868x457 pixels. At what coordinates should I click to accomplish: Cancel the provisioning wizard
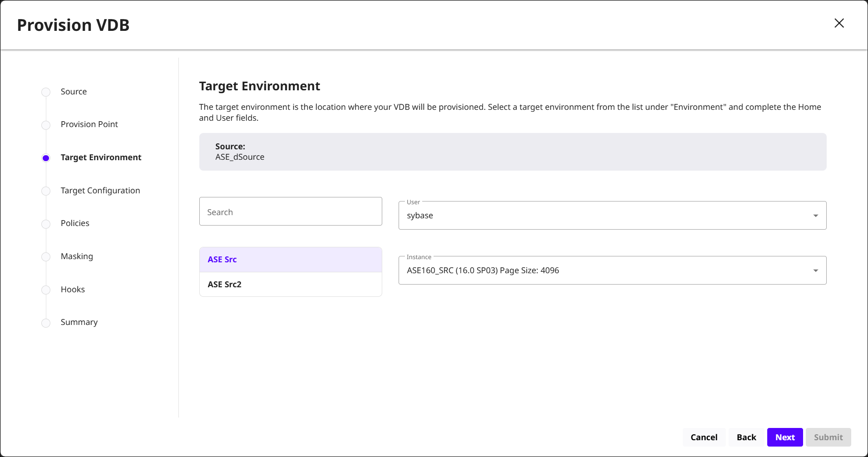(x=704, y=437)
